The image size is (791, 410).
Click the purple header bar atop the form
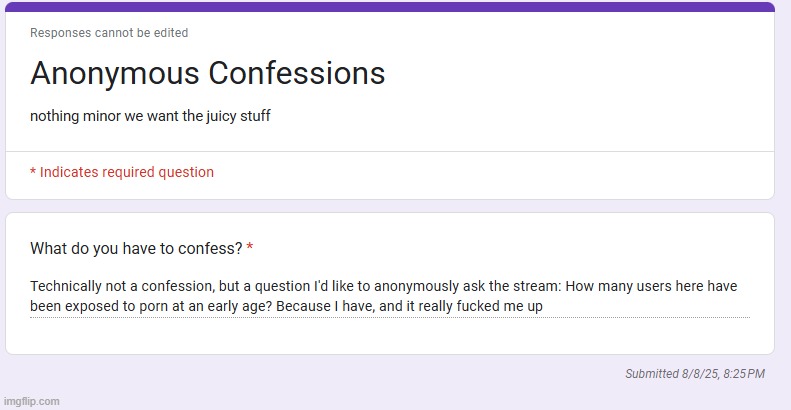coord(390,7)
